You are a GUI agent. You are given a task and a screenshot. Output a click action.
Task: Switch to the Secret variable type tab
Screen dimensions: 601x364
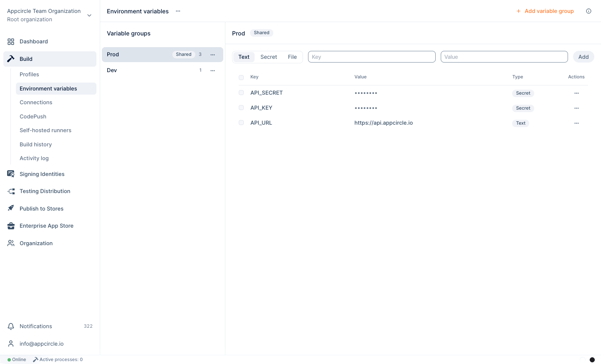pyautogui.click(x=269, y=57)
